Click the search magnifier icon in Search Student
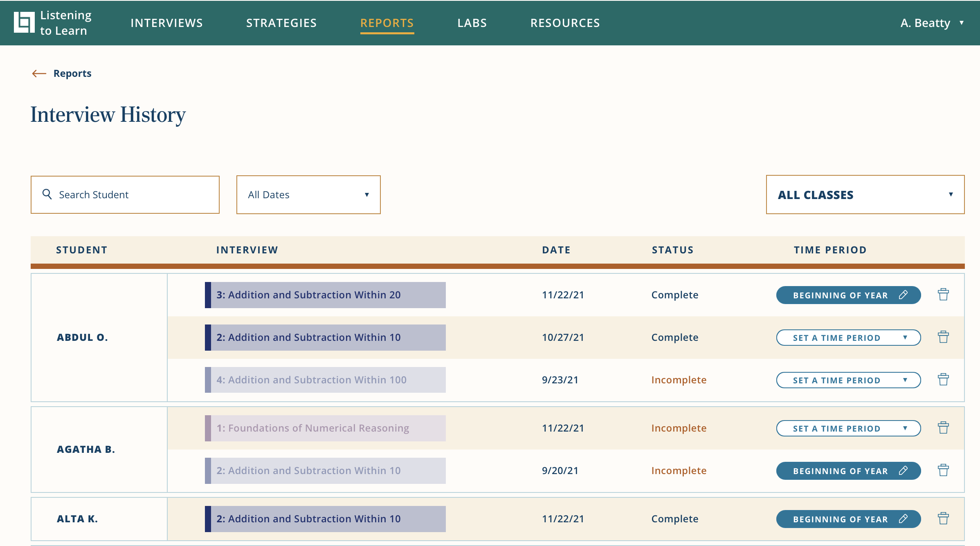This screenshot has width=980, height=546. pos(47,195)
